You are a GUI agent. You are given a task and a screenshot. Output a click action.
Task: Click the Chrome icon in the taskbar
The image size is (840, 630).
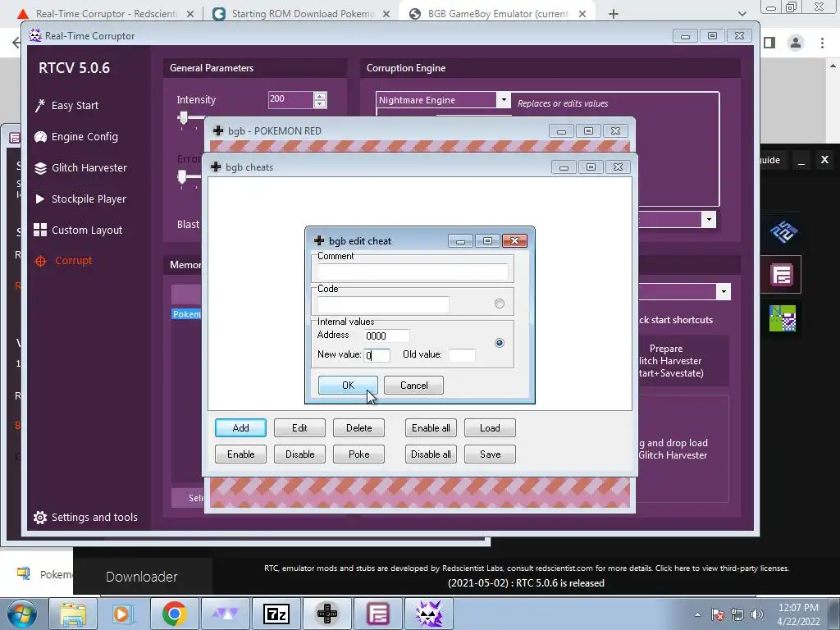click(x=174, y=614)
